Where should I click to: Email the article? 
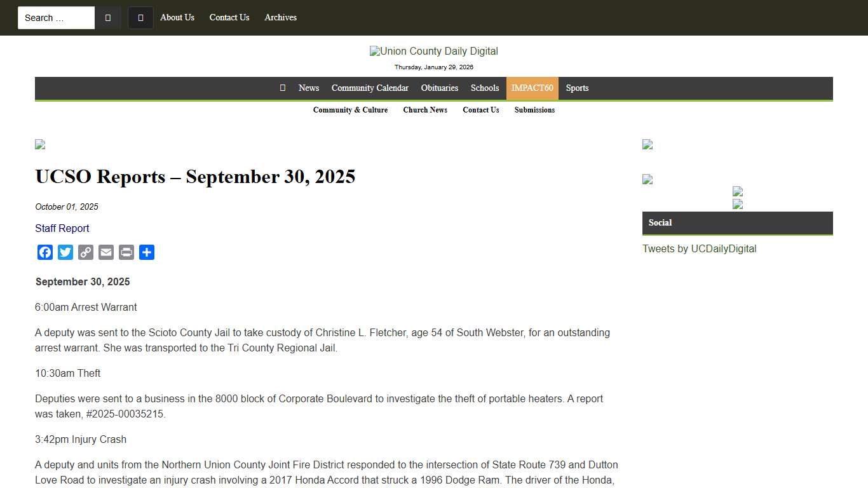105,252
